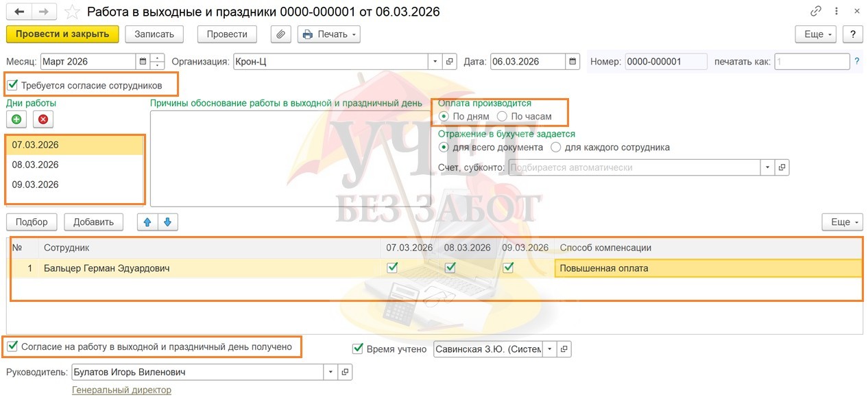Select По дням payment option

click(444, 117)
